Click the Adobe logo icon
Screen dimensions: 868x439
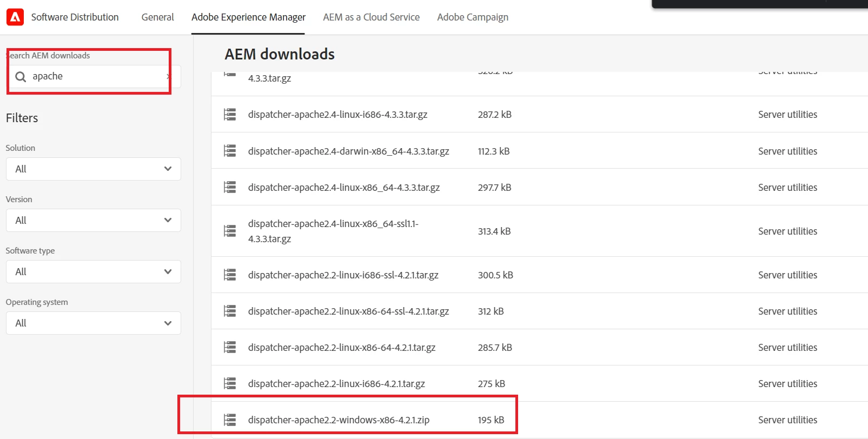(x=15, y=17)
